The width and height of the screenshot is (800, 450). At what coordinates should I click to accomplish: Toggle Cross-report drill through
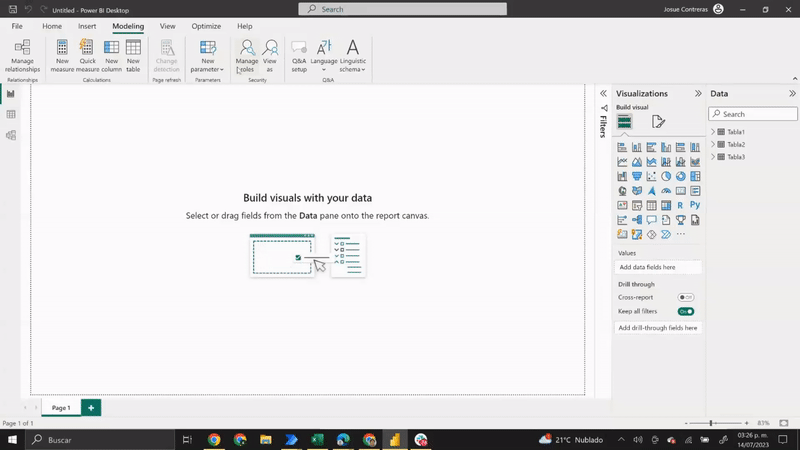(x=686, y=297)
